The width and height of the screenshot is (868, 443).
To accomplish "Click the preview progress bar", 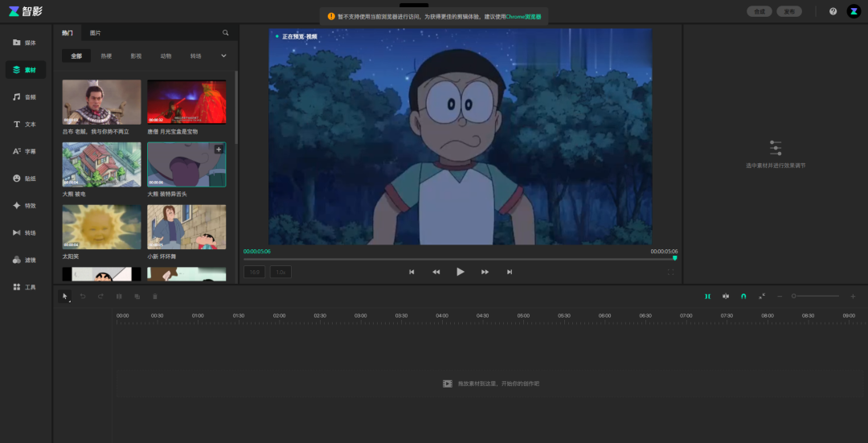I will (459, 259).
